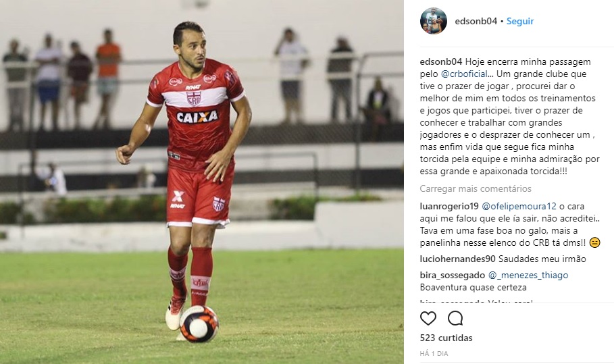
Task: Click edsonb04 username in the caption
Action: (441, 62)
